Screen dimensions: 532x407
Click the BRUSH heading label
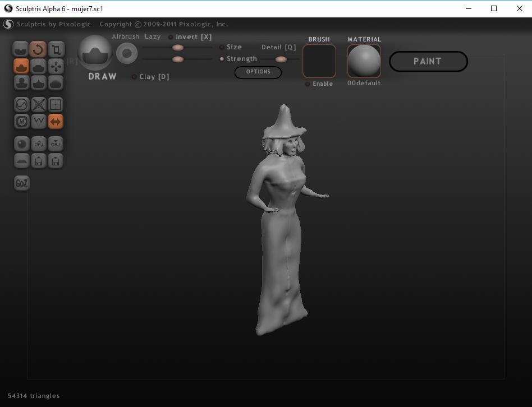[319, 39]
